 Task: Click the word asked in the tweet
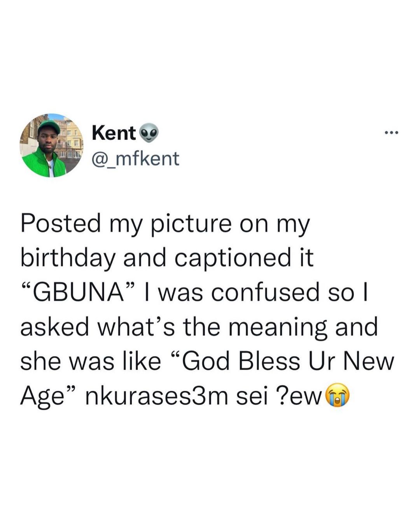pos(54,327)
